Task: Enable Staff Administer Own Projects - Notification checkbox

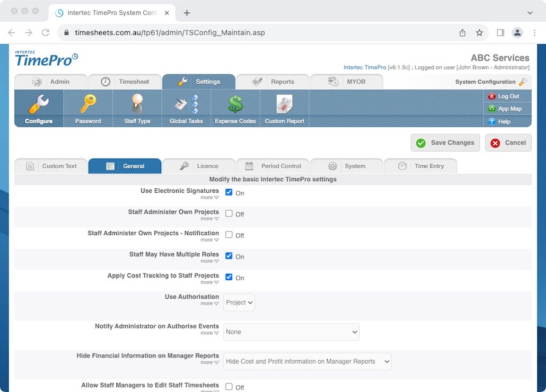Action: [x=229, y=235]
